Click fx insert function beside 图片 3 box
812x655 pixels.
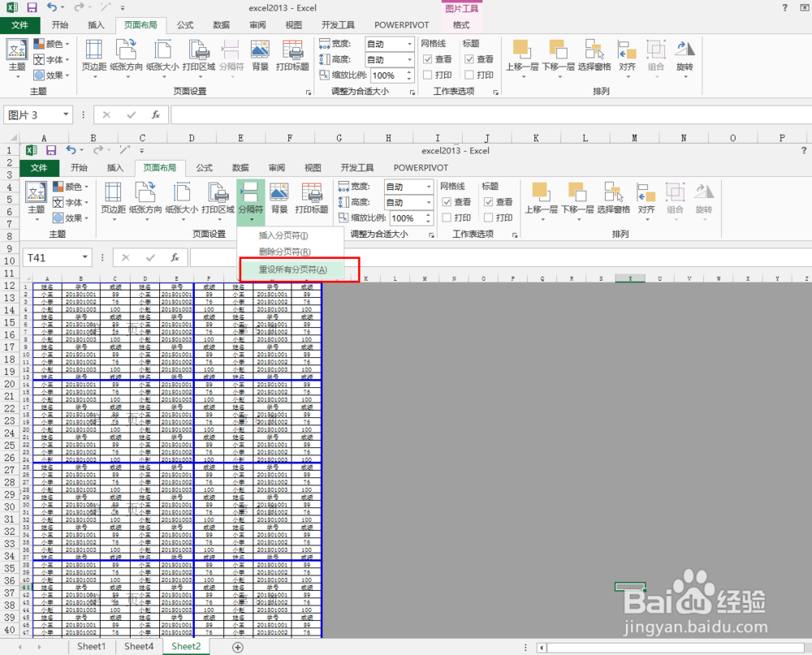[155, 114]
